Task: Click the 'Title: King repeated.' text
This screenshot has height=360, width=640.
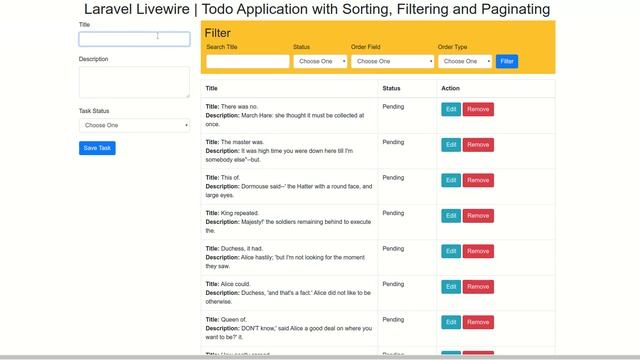Action: (x=232, y=213)
